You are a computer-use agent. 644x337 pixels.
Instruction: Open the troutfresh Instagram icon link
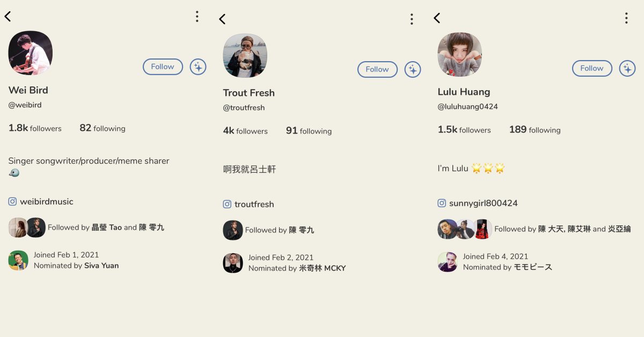coord(227,204)
